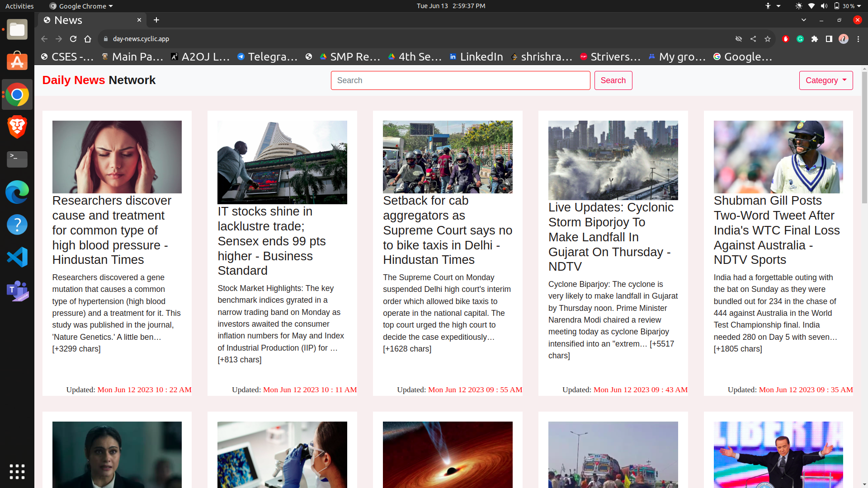868x488 pixels.
Task: Open the Help dock icon
Action: [17, 225]
